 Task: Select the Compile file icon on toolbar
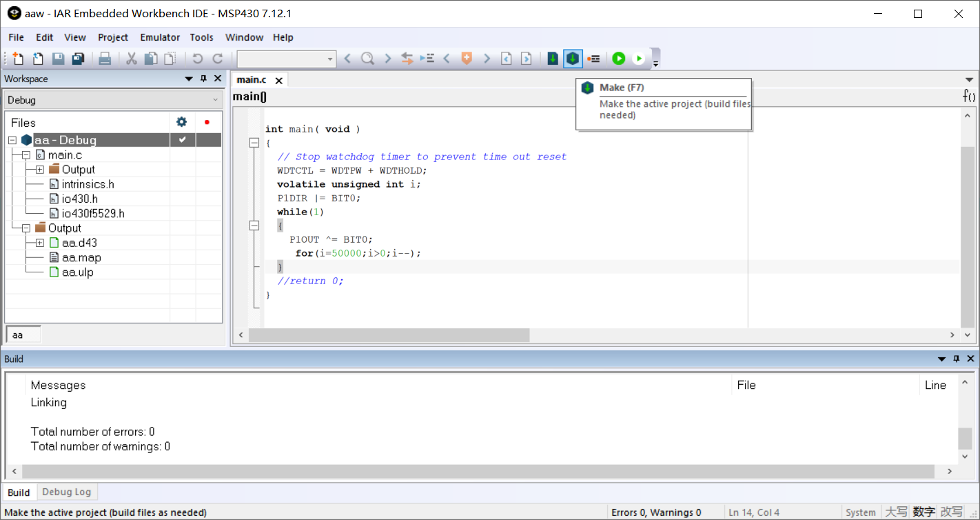tap(553, 59)
